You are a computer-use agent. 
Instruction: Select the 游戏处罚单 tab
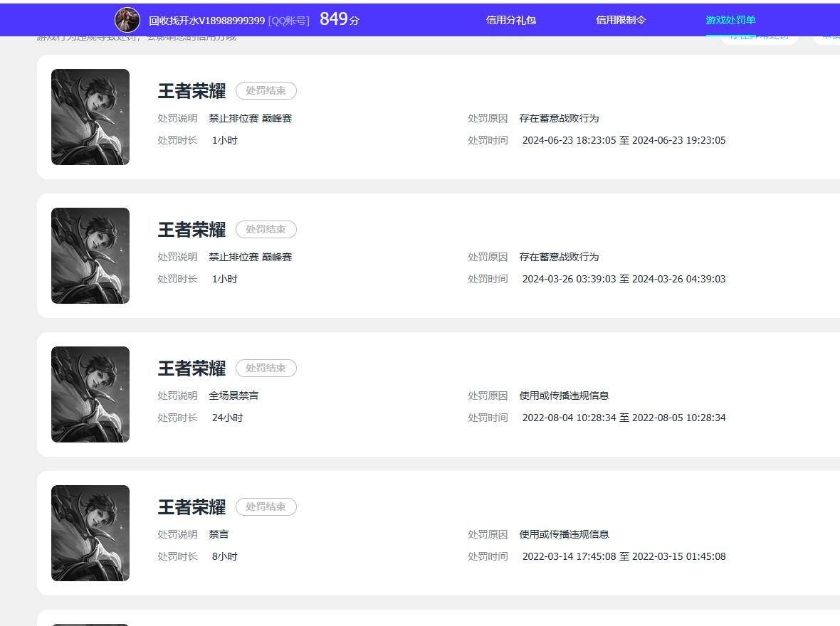coord(730,21)
